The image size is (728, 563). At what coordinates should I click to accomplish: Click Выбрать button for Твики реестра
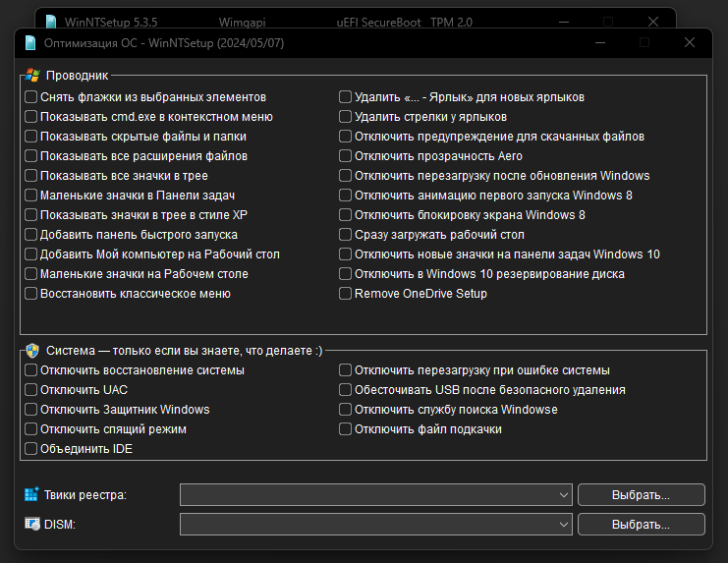pos(642,495)
